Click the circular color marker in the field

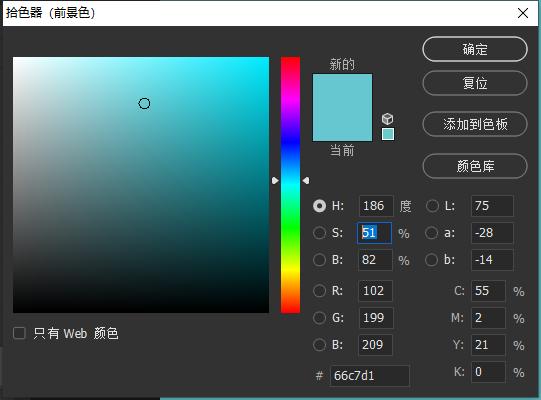144,104
